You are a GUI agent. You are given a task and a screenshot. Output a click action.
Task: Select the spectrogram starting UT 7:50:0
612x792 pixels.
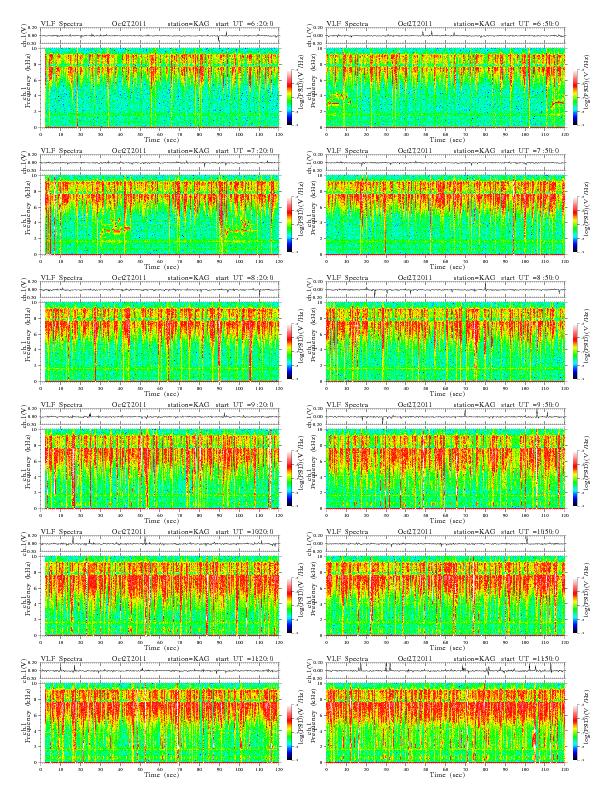coord(445,215)
